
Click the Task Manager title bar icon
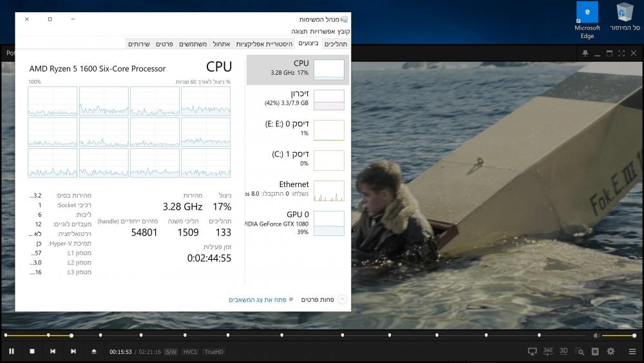pyautogui.click(x=344, y=19)
